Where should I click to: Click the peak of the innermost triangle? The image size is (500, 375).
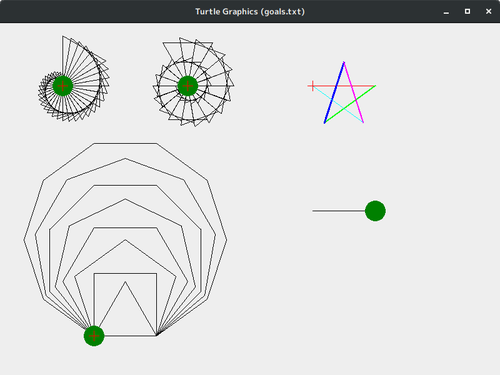click(125, 282)
